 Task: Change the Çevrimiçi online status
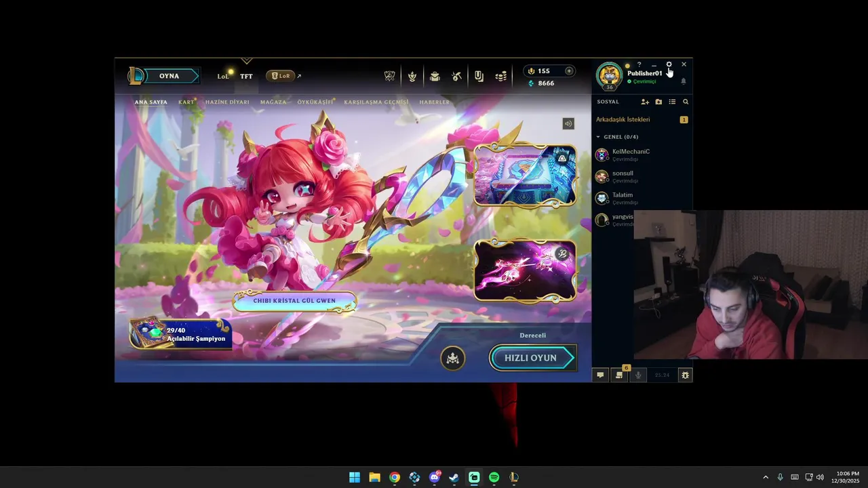pos(642,81)
